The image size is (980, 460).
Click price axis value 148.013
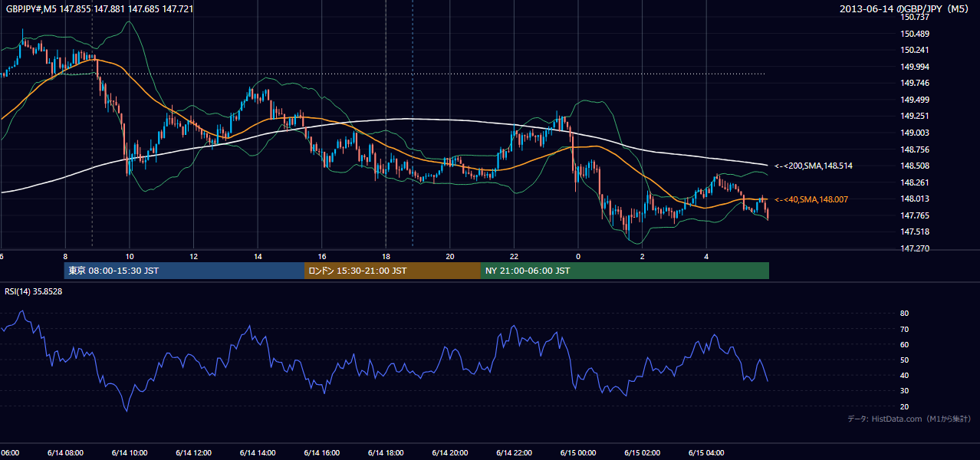click(x=915, y=199)
